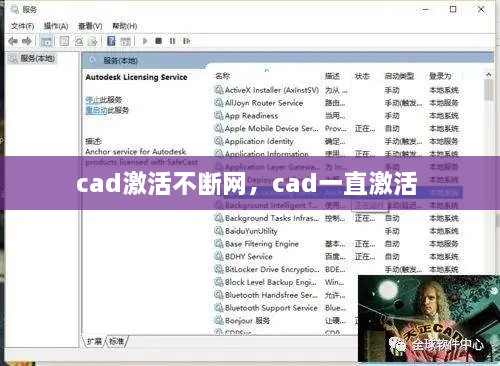Switch to the 扩展 tab at bottom

click(x=94, y=341)
